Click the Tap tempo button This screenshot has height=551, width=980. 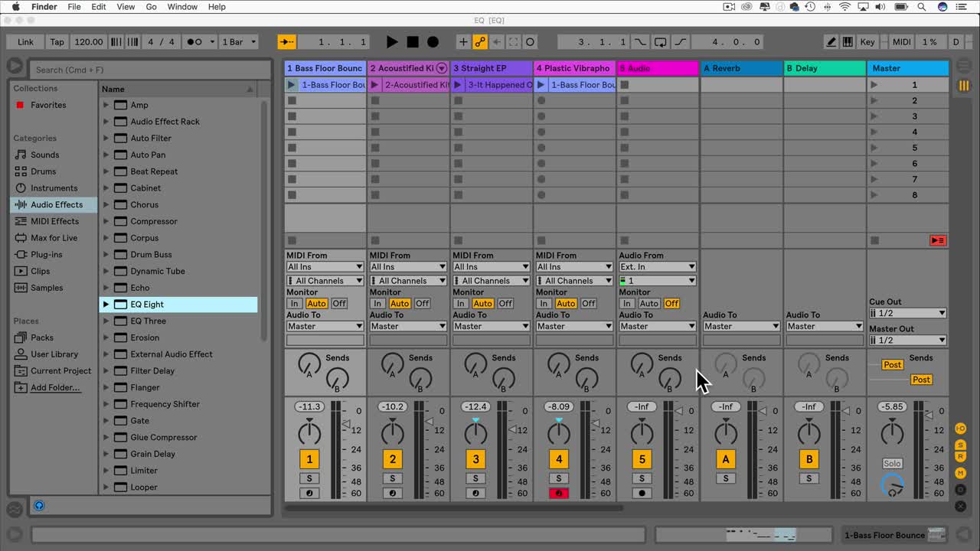point(57,42)
